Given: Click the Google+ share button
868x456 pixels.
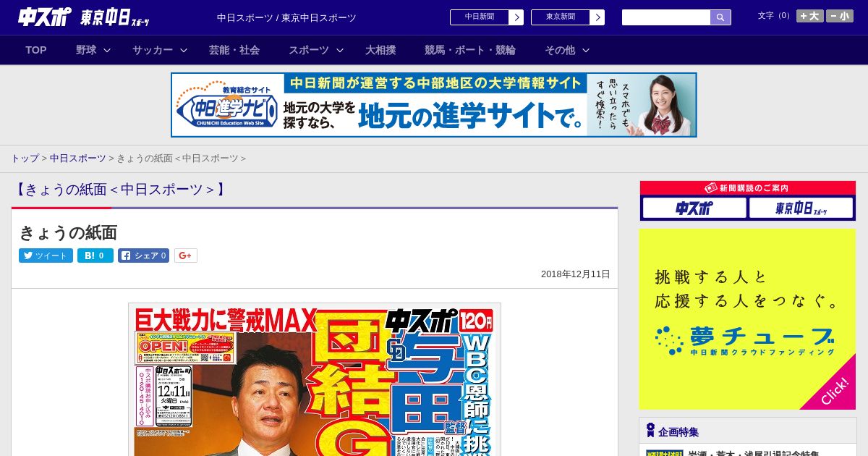Looking at the screenshot, I should click(186, 256).
